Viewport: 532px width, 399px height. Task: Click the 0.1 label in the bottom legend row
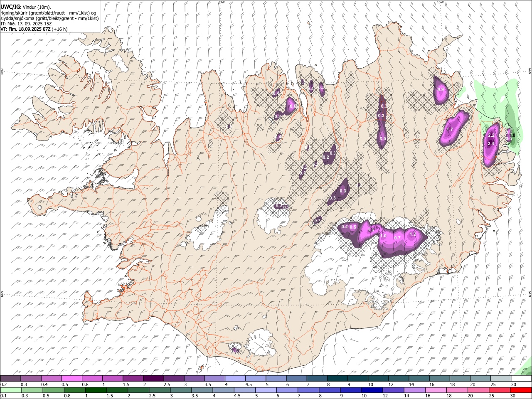tap(3, 396)
